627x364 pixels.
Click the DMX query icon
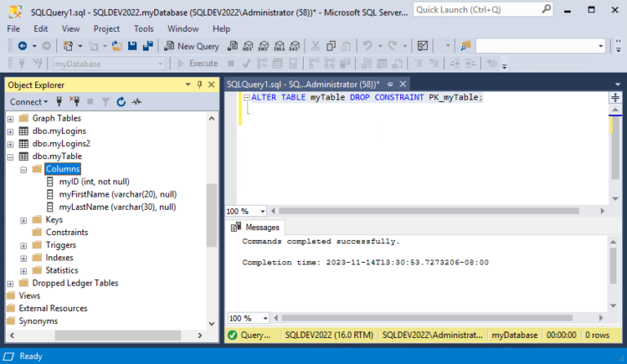[x=264, y=47]
